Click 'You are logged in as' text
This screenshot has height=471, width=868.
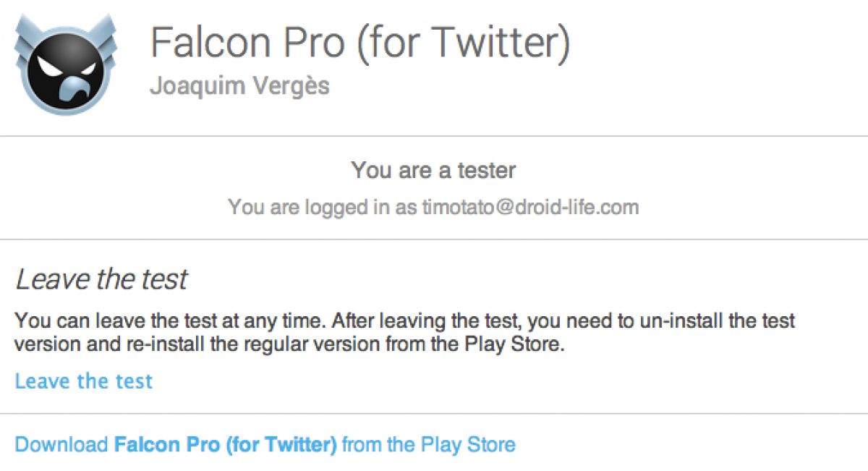click(323, 208)
